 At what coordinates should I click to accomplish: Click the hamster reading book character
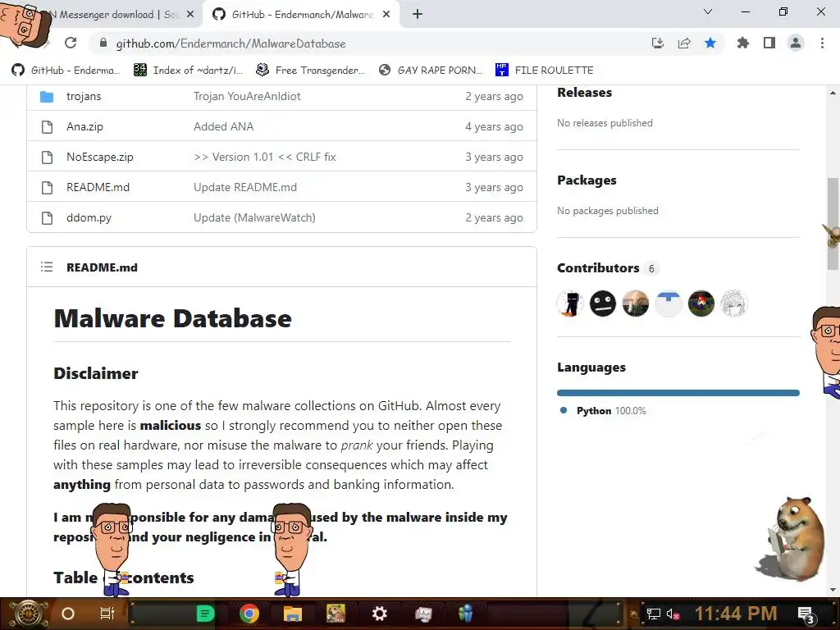coord(792,538)
